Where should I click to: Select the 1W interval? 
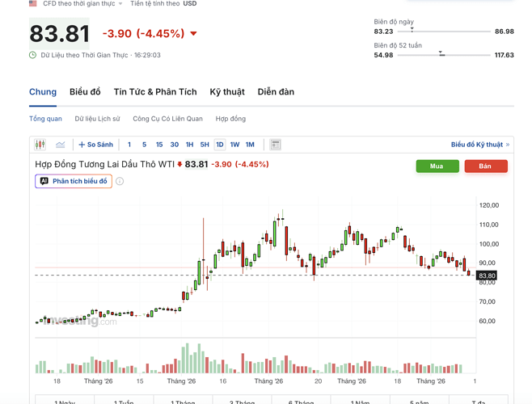point(234,145)
